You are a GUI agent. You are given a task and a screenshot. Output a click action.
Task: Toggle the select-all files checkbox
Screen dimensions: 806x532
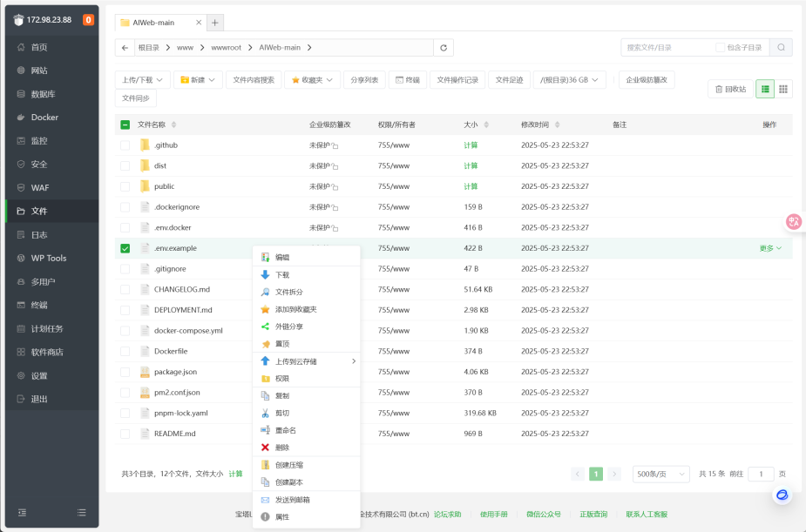[x=125, y=125]
